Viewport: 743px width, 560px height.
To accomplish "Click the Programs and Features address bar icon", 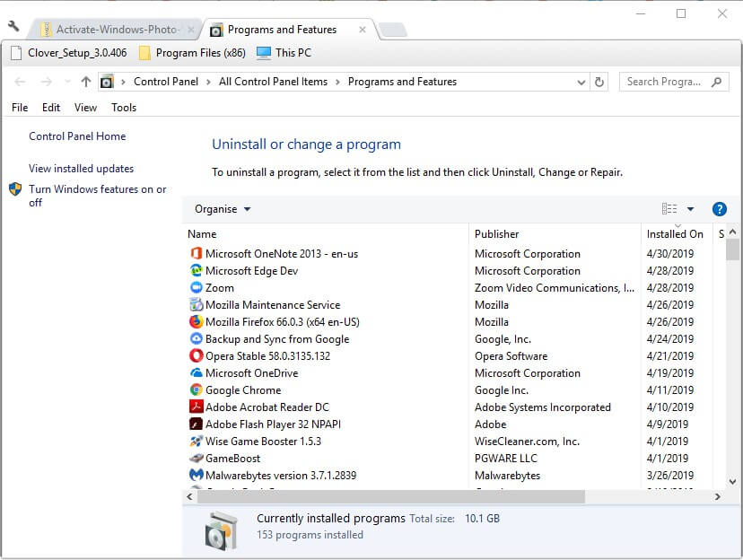I will [107, 82].
